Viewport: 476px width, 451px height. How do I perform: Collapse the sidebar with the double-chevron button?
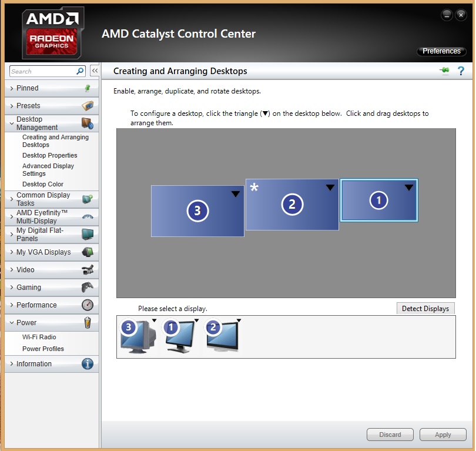coord(95,71)
